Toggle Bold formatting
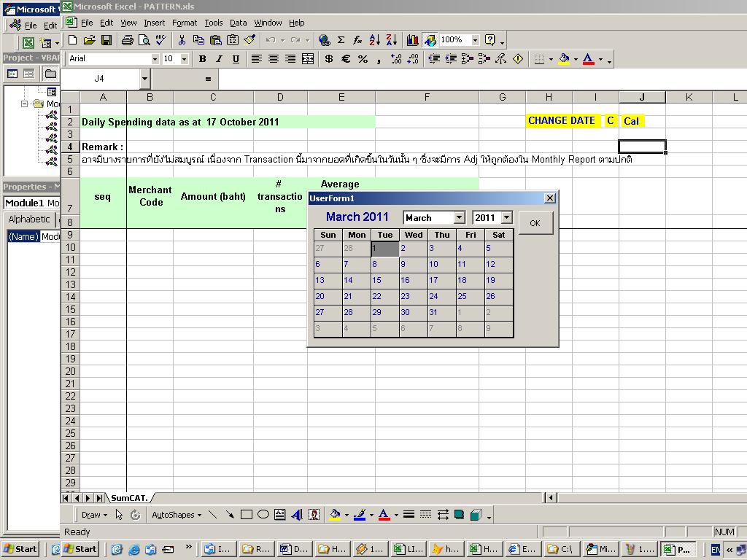 [202, 59]
